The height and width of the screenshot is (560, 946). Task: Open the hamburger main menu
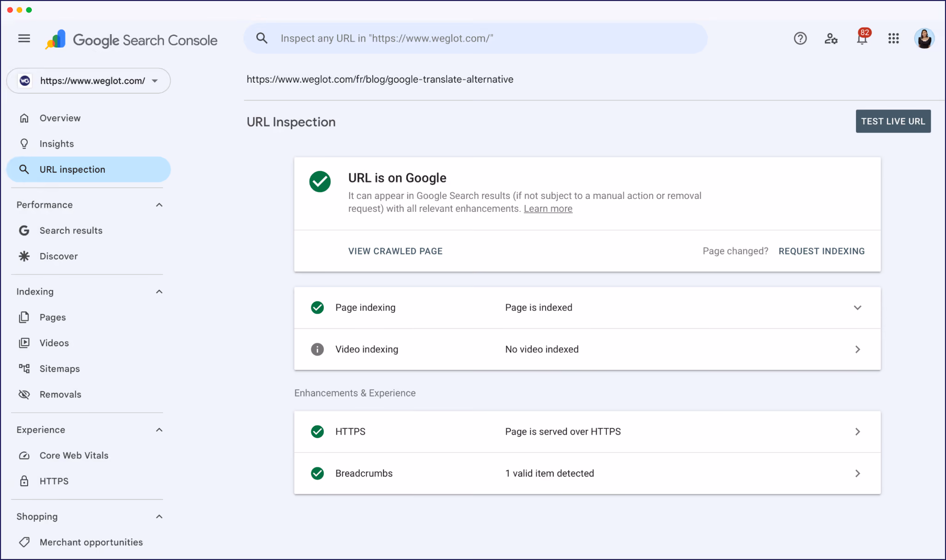tap(24, 39)
